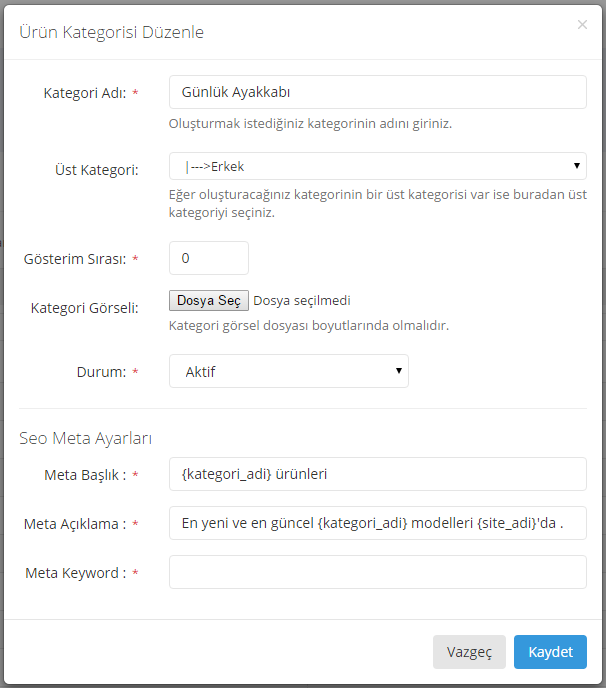
Task: Click the "Kategori Adı:" label
Action: (84, 93)
